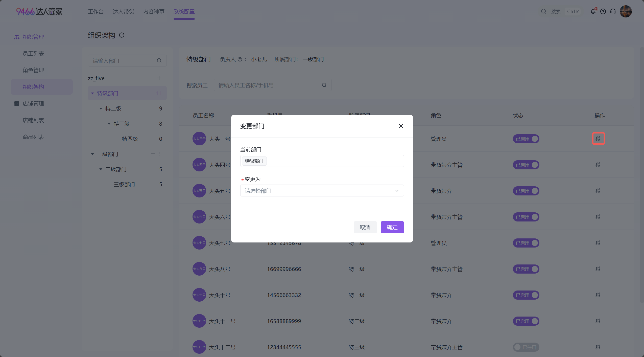Click the 组织管理 sidebar icon
This screenshot has height=357, width=644.
point(17,37)
